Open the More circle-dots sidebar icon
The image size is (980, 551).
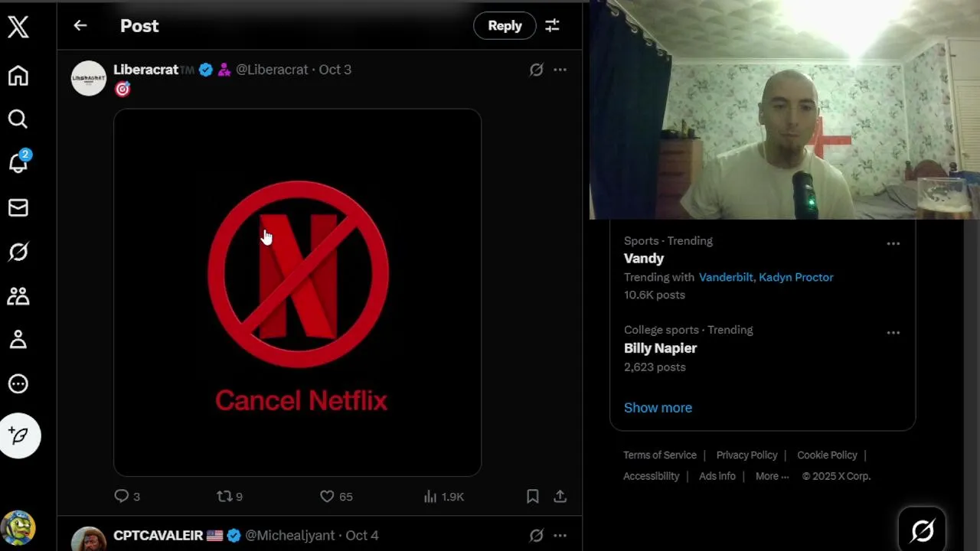click(18, 384)
